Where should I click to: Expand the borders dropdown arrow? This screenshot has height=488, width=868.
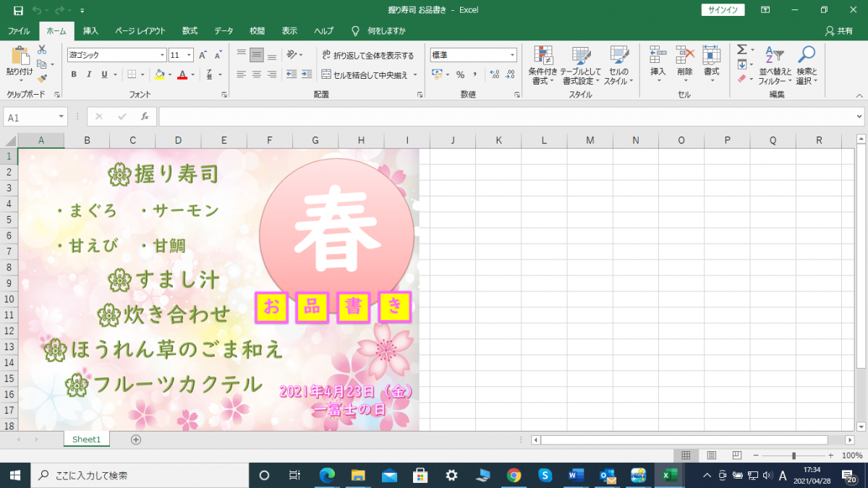[142, 74]
